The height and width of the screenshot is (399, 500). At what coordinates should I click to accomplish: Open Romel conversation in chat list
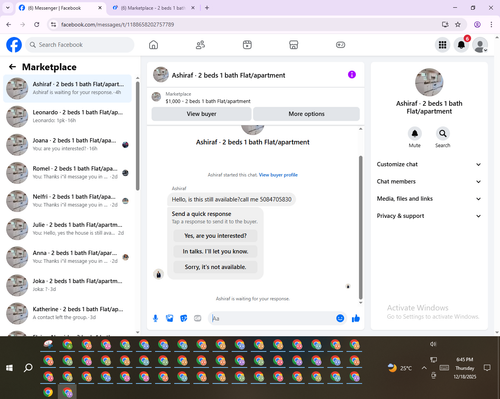point(68,173)
